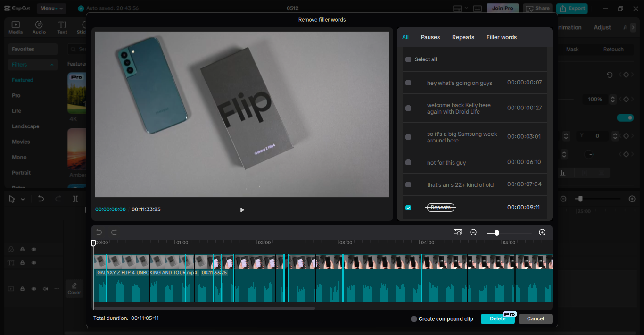The height and width of the screenshot is (335, 644).
Task: Cancel removing filler words
Action: click(x=535, y=318)
